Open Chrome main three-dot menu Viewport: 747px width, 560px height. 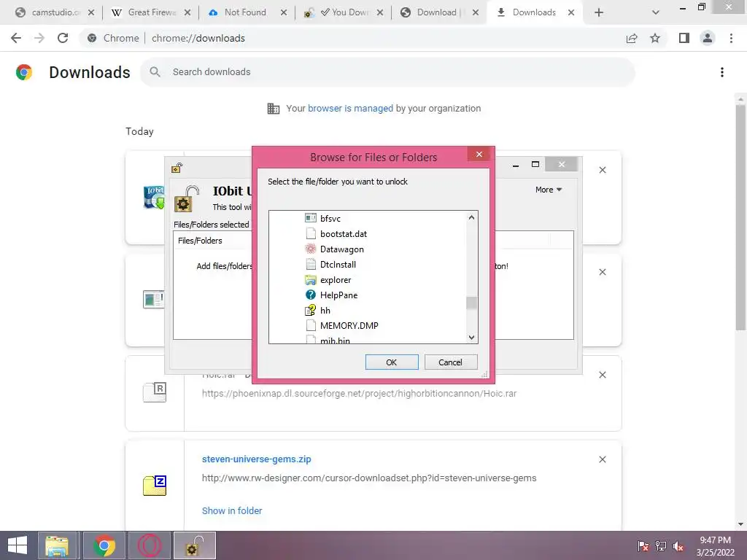(731, 38)
